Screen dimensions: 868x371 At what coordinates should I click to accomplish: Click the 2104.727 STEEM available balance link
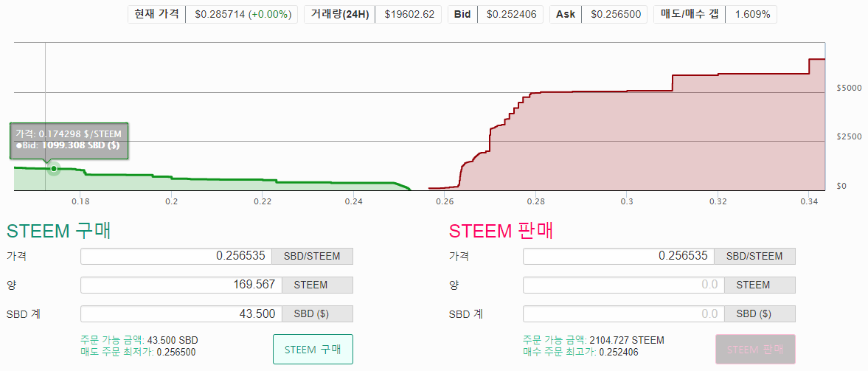[x=627, y=340]
